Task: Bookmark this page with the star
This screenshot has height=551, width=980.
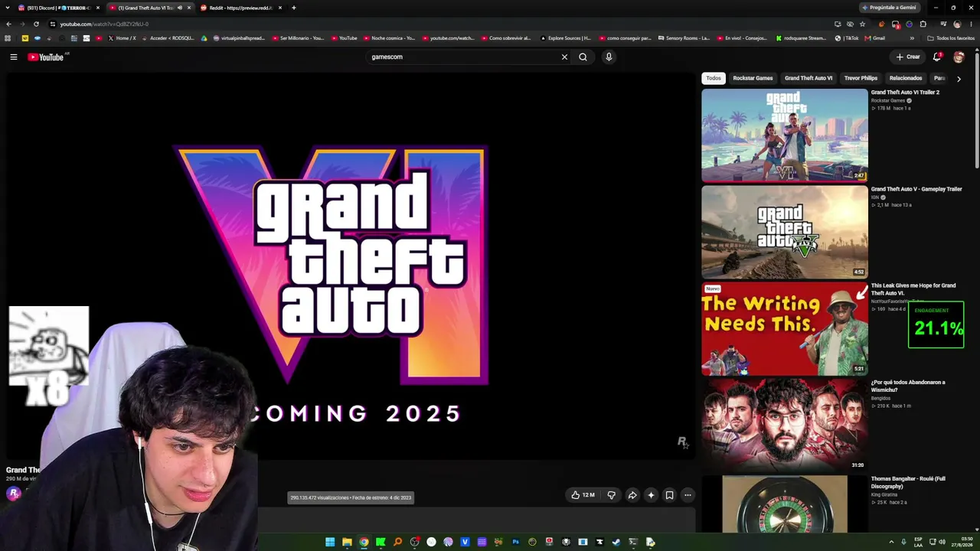Action: (x=862, y=24)
